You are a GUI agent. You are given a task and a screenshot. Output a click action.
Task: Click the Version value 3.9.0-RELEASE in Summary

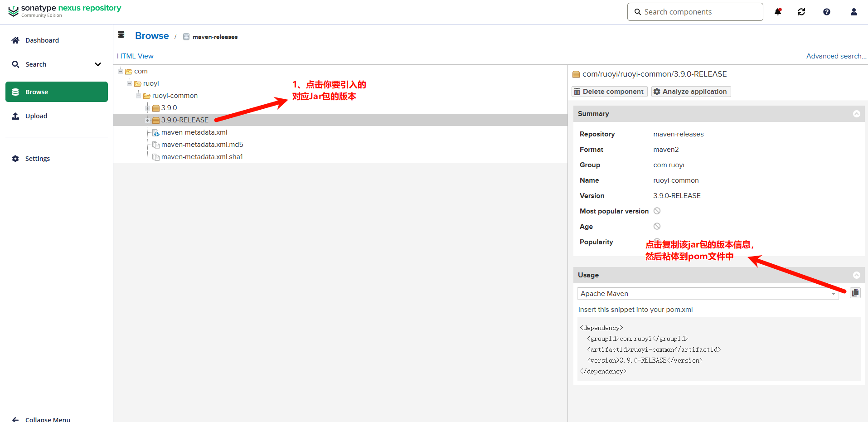coord(677,196)
